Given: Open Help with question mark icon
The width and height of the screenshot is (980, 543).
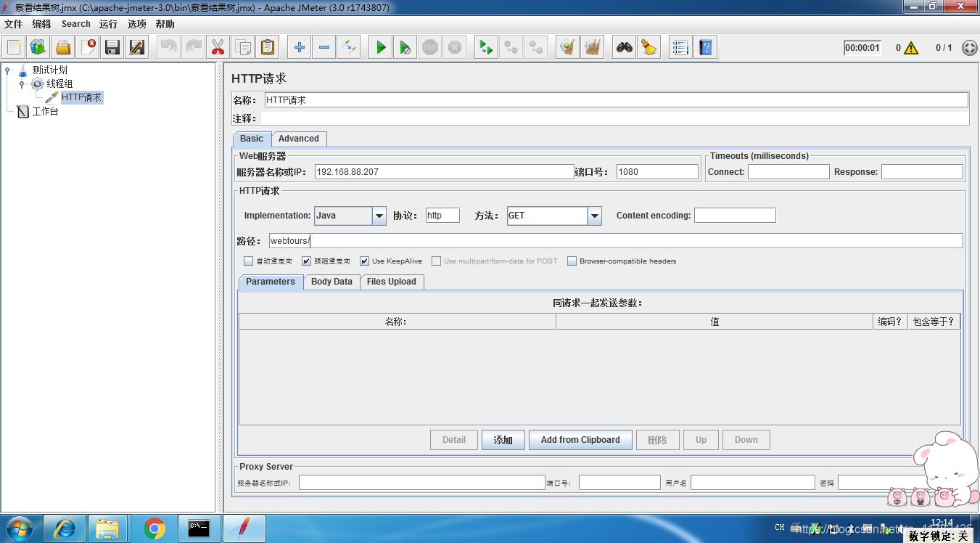Looking at the screenshot, I should coord(706,48).
